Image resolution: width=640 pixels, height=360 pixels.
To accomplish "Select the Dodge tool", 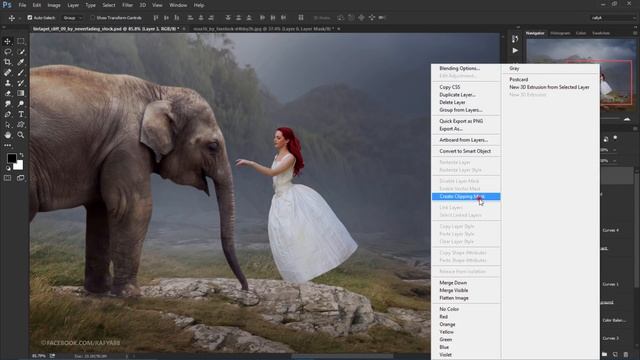I will pyautogui.click(x=20, y=104).
